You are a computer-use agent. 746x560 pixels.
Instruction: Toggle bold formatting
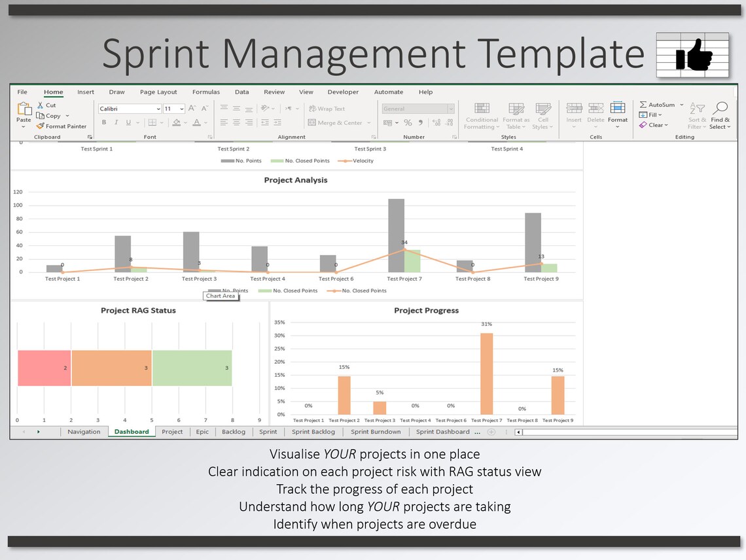coord(103,122)
